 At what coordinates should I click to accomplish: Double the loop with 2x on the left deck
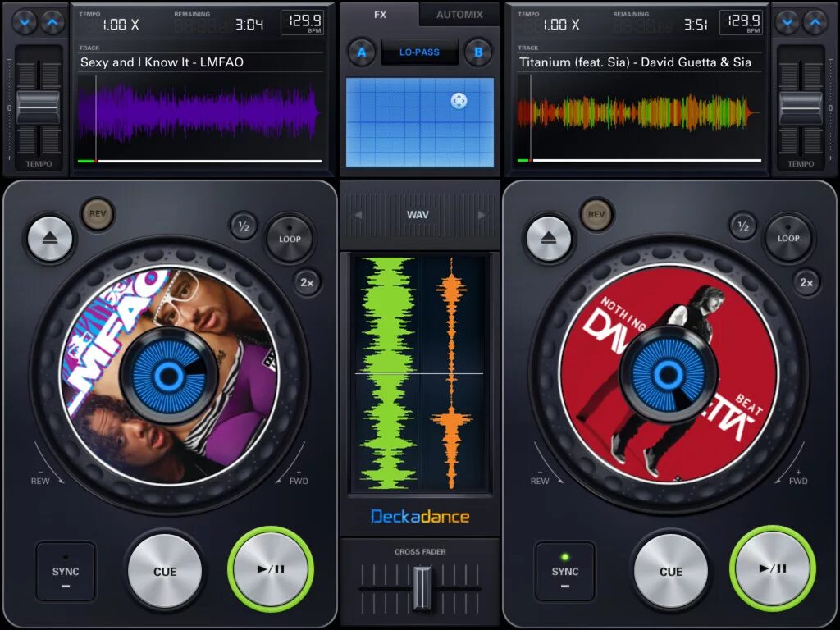tap(307, 282)
